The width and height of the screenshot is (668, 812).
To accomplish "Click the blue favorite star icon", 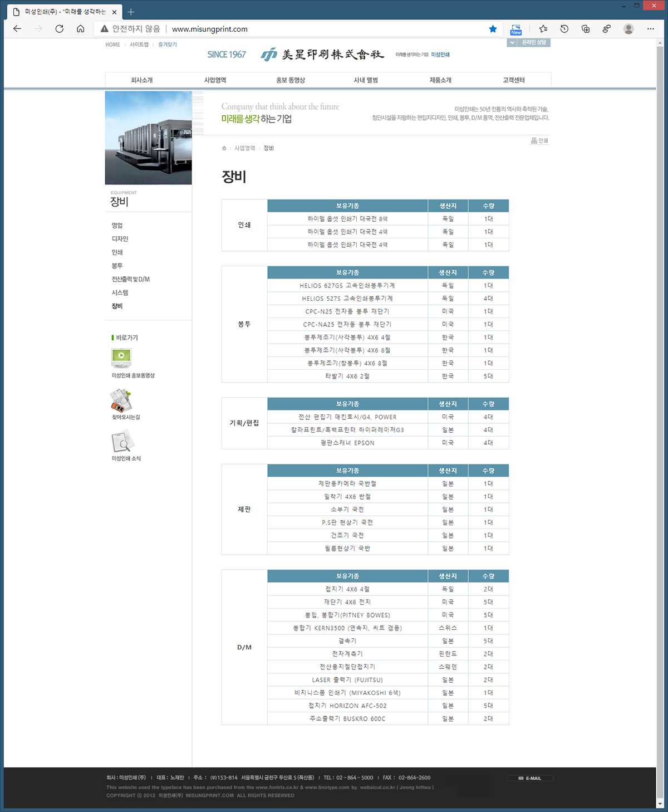I will coord(493,29).
